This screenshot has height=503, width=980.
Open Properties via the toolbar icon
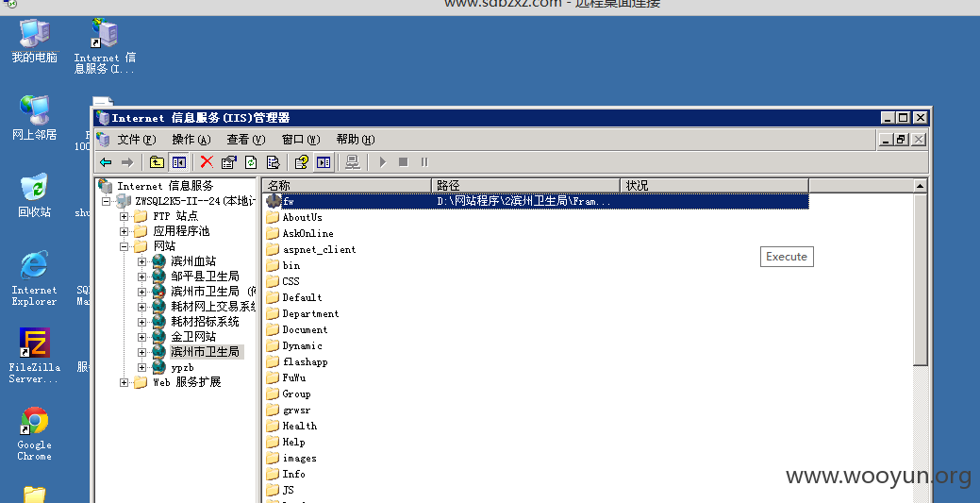pyautogui.click(x=229, y=162)
